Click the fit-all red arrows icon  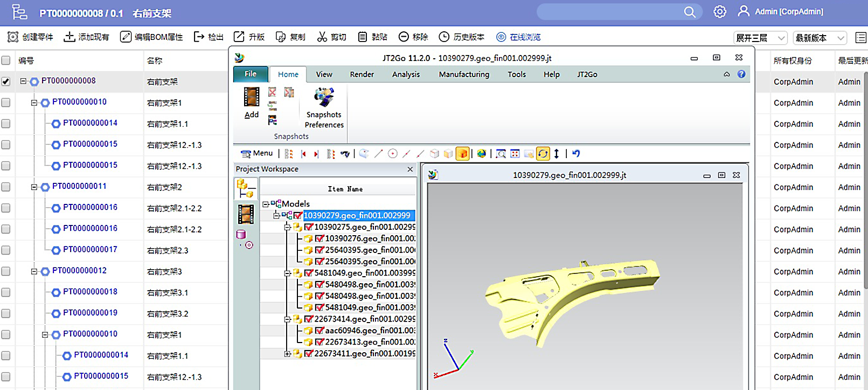[515, 154]
